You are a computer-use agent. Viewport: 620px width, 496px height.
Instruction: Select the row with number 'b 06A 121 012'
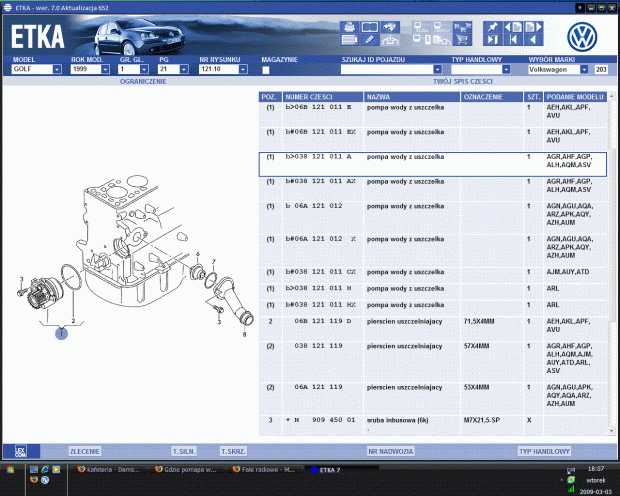[433, 218]
